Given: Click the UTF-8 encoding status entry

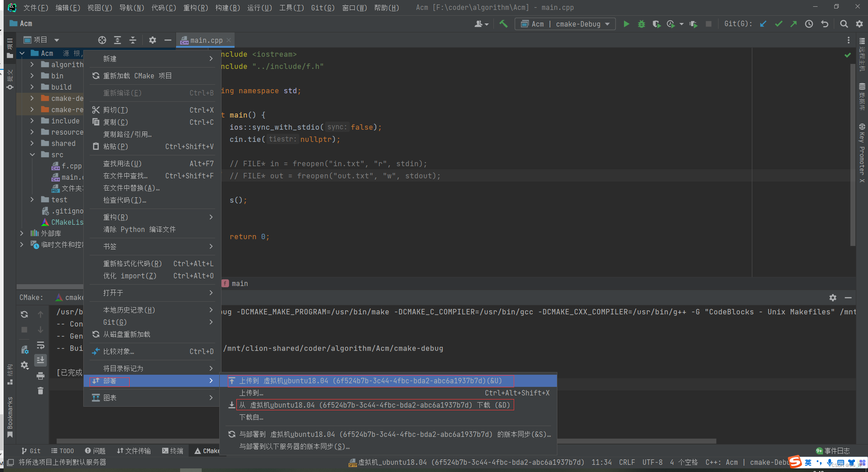Looking at the screenshot, I should click(652, 463).
